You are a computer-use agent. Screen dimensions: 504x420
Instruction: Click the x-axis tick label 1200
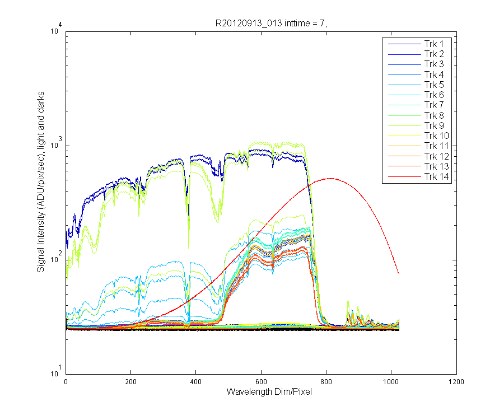[x=456, y=382]
